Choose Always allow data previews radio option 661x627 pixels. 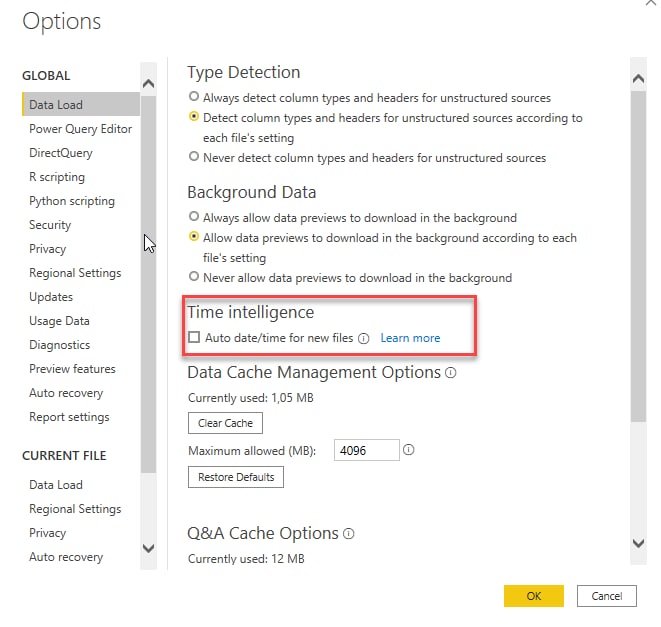(x=194, y=216)
